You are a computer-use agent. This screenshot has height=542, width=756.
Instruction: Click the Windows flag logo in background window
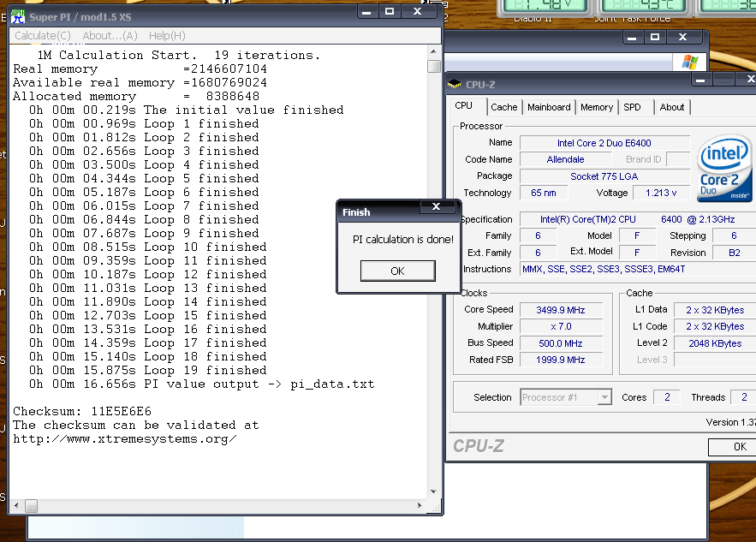point(690,62)
